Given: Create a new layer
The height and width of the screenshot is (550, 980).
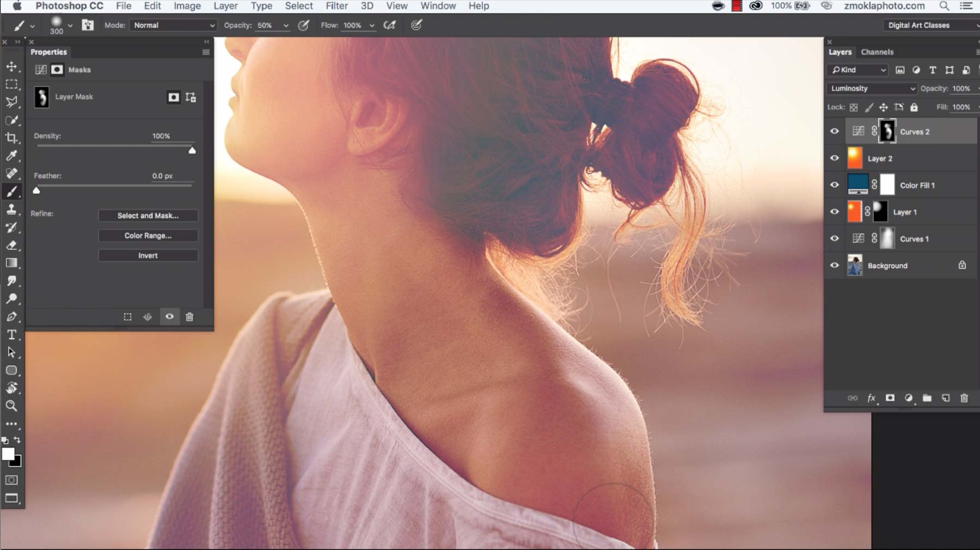Looking at the screenshot, I should [946, 398].
